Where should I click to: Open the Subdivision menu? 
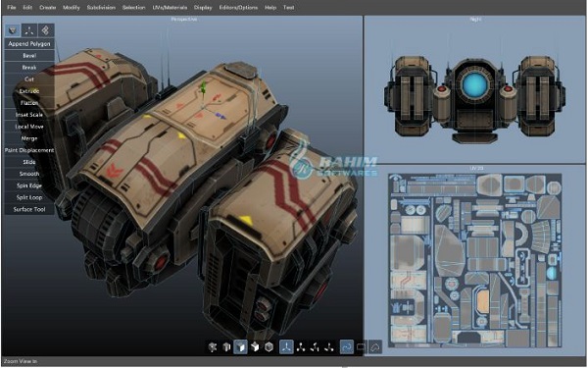click(x=101, y=7)
